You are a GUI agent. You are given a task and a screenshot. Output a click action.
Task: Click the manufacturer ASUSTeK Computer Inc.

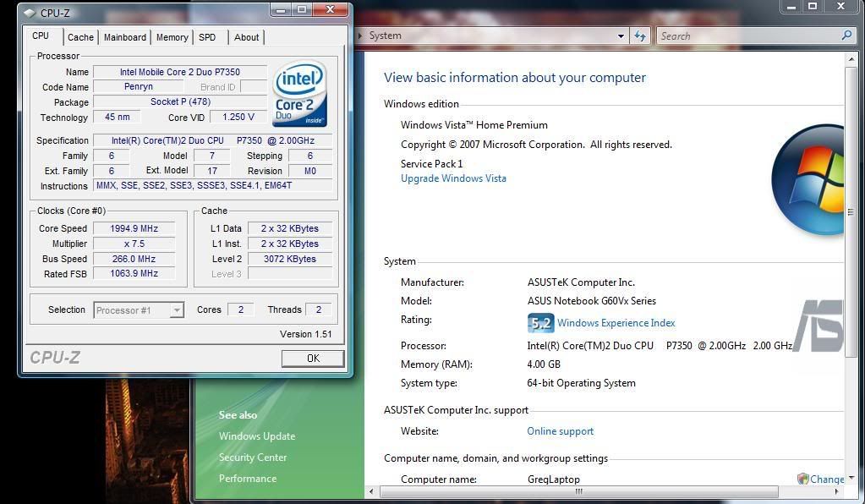click(581, 282)
